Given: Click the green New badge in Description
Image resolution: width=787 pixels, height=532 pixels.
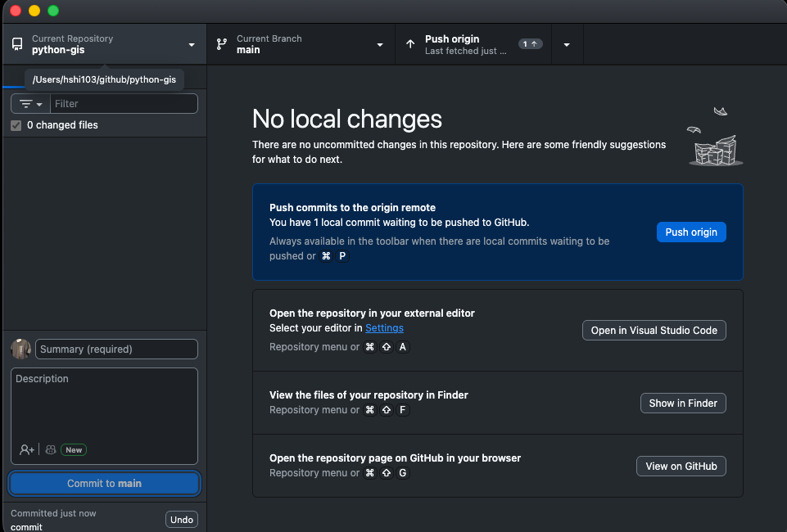Looking at the screenshot, I should click(x=74, y=449).
